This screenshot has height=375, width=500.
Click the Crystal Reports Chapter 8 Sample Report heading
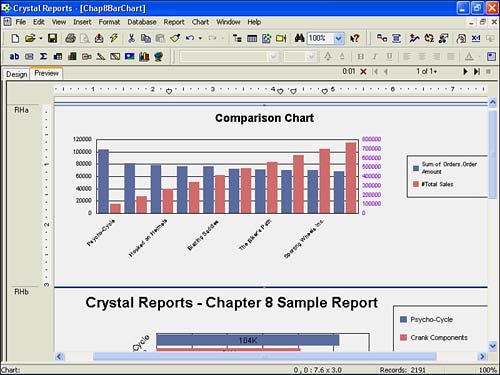[232, 303]
